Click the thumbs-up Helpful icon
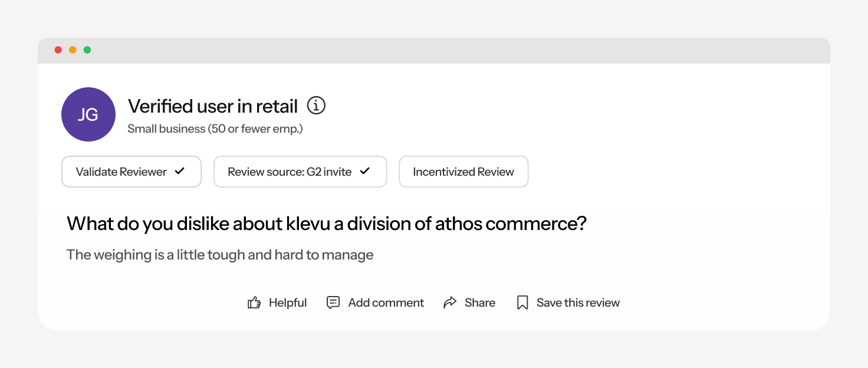Viewport: 868px width, 368px height. [x=254, y=303]
